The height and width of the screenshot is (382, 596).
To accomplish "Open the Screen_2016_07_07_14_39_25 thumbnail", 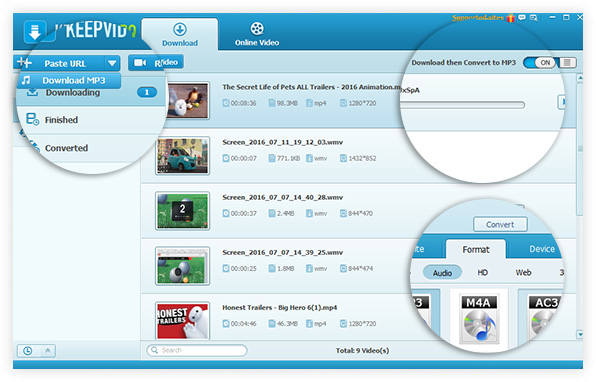I will tap(183, 266).
